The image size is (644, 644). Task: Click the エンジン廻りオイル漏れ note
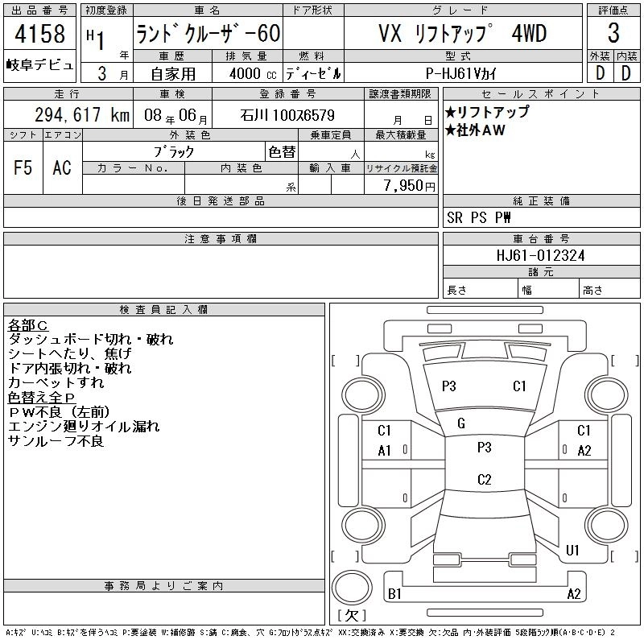(x=84, y=427)
